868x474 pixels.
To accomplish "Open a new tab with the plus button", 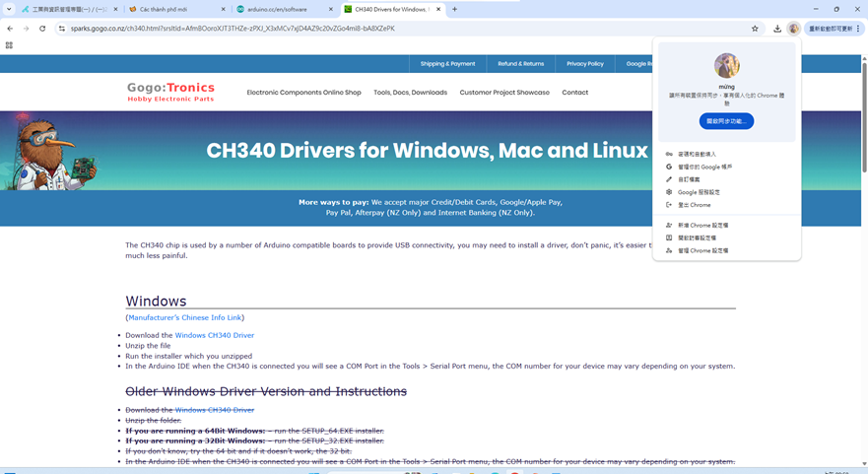I will point(454,9).
